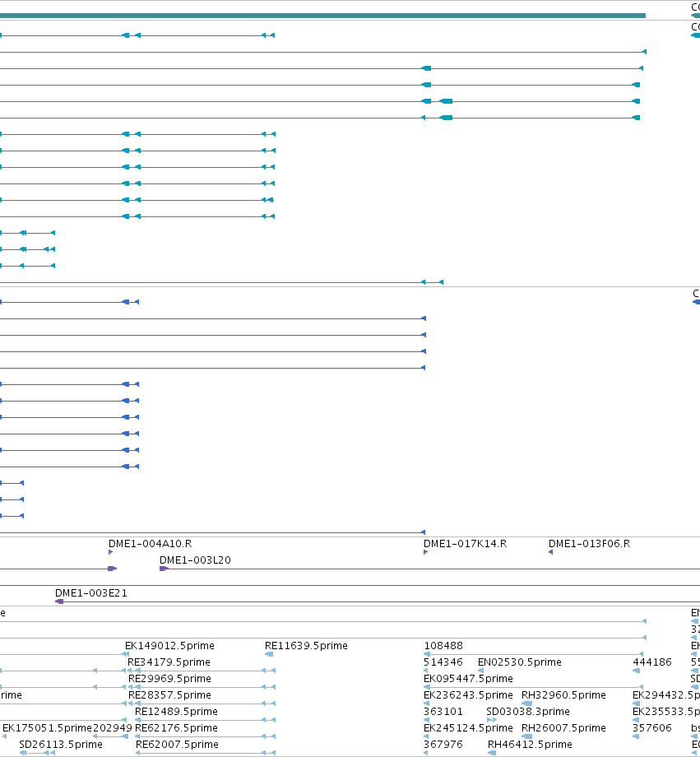Click the DME1-004A10.R label
The height and width of the screenshot is (757, 700).
151,544
